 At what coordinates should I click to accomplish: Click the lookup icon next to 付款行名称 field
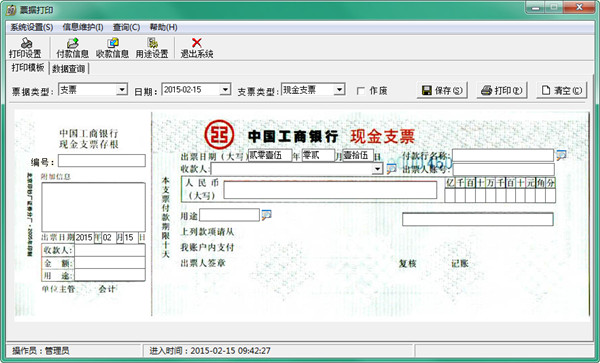coord(561,155)
